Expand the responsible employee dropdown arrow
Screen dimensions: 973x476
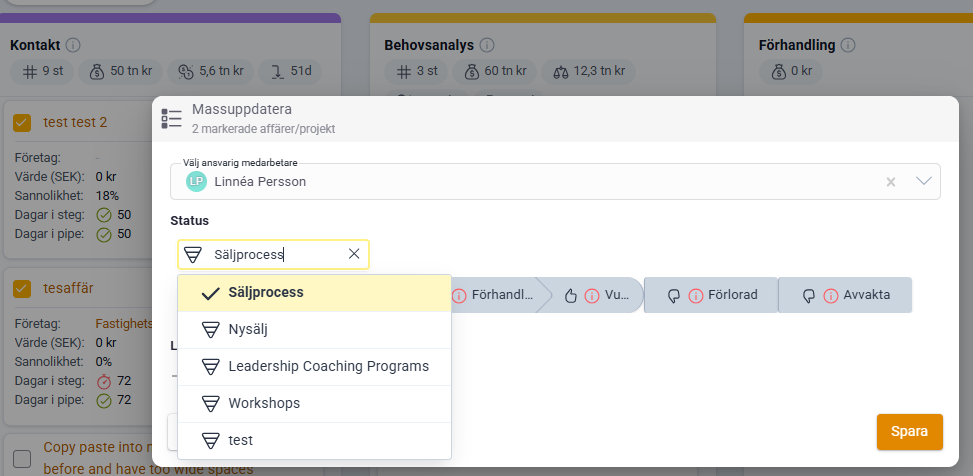924,181
